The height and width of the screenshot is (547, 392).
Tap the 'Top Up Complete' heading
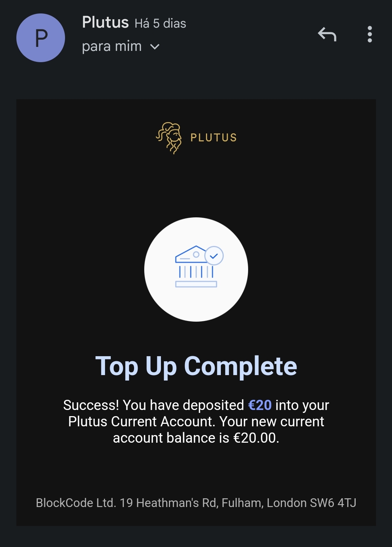pos(196,366)
